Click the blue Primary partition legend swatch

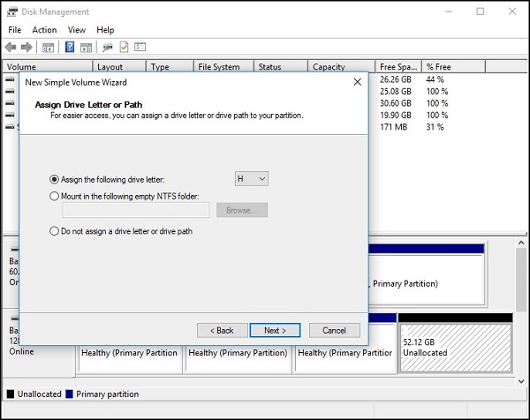(x=69, y=394)
